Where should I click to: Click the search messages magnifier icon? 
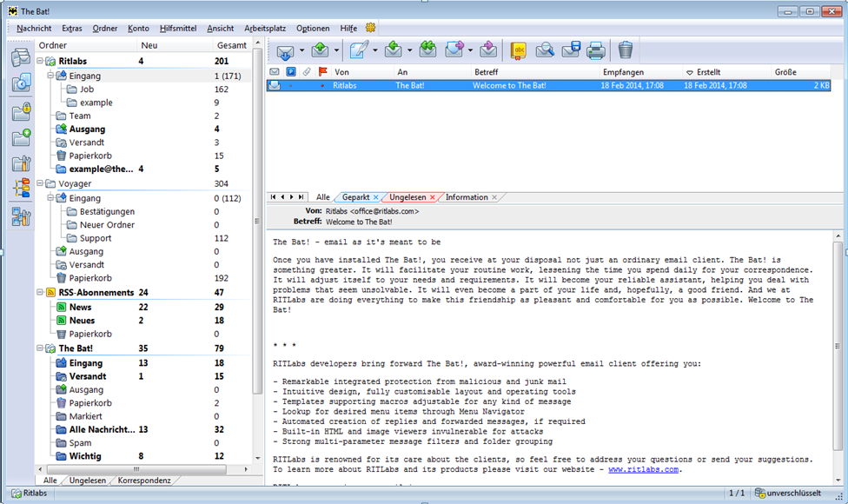pyautogui.click(x=545, y=50)
